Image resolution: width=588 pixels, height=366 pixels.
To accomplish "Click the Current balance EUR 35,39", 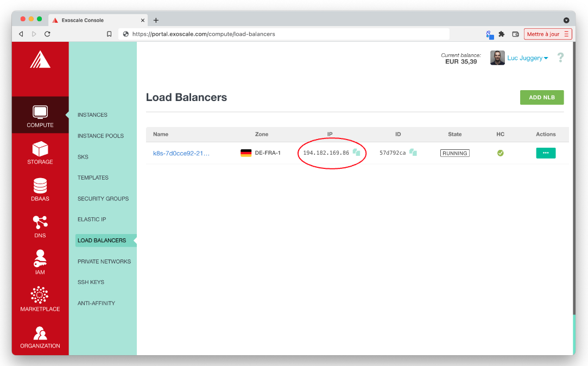I will tap(461, 59).
